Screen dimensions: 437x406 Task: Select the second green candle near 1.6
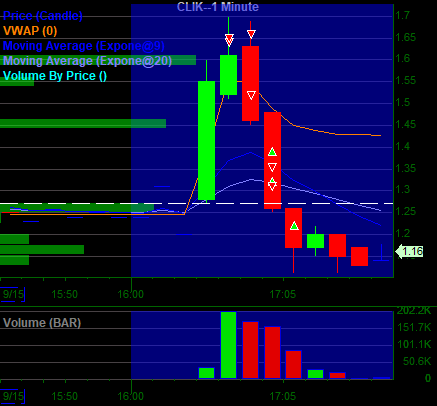click(228, 75)
